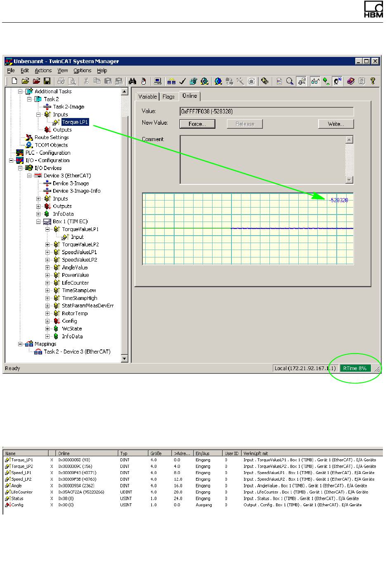Screen dimensions: 392x583
Task: Click the Write... button
Action: (336, 124)
